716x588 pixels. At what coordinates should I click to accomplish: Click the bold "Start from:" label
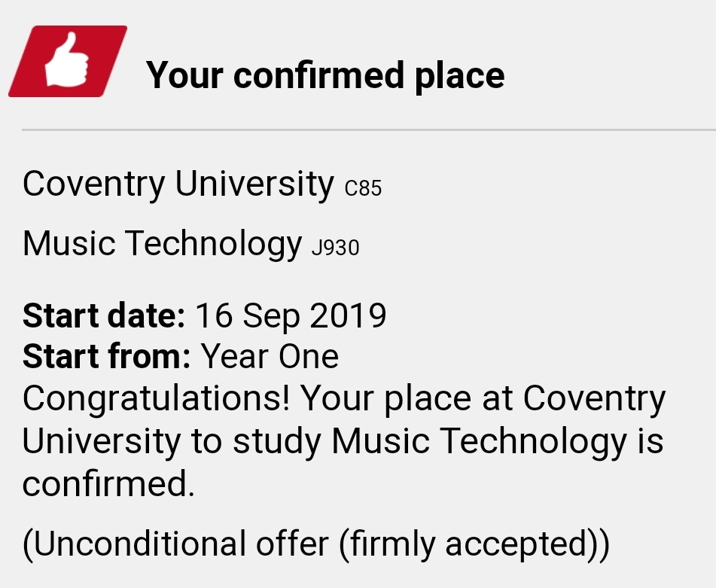(107, 356)
